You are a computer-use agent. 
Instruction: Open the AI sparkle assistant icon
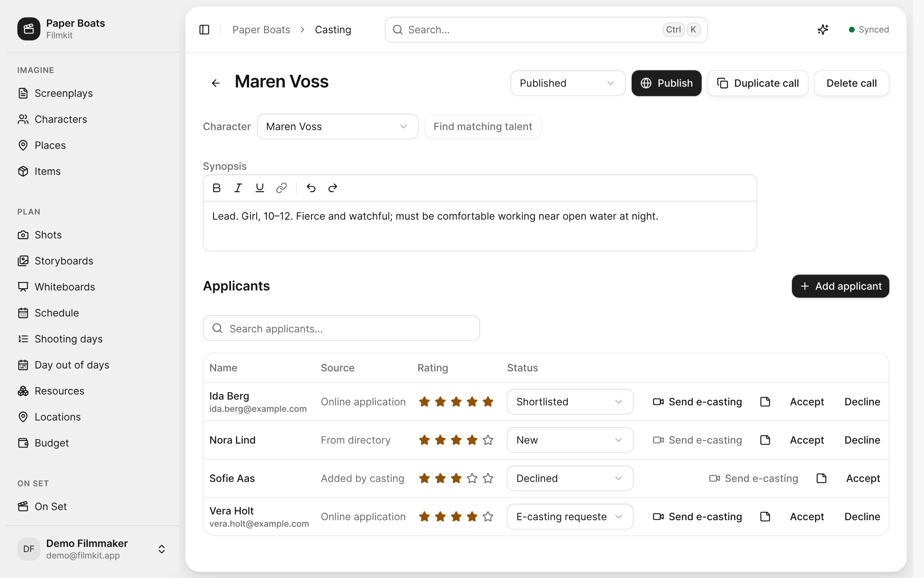click(823, 29)
